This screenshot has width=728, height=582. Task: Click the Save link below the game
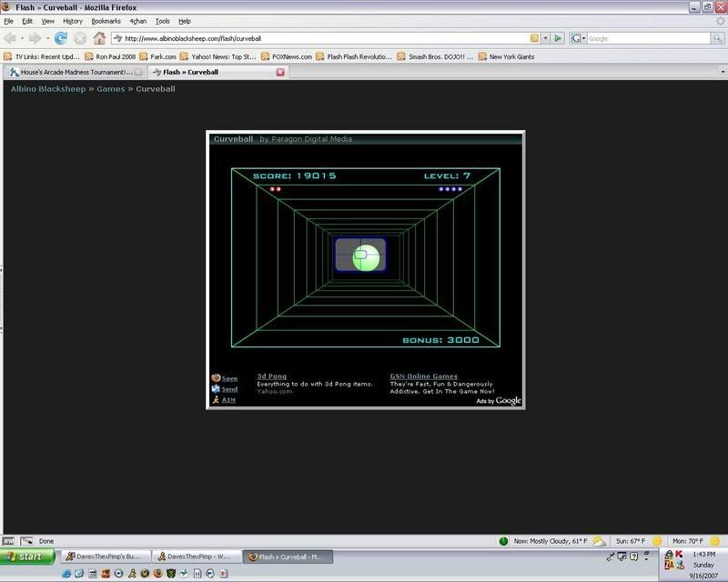click(x=229, y=378)
